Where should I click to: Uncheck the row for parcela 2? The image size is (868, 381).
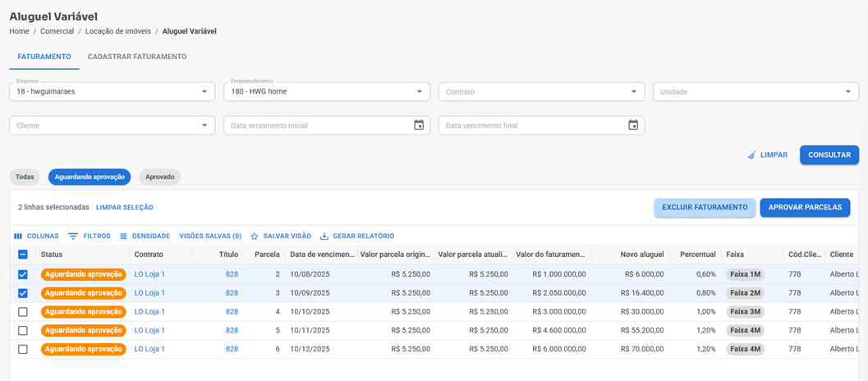(23, 274)
